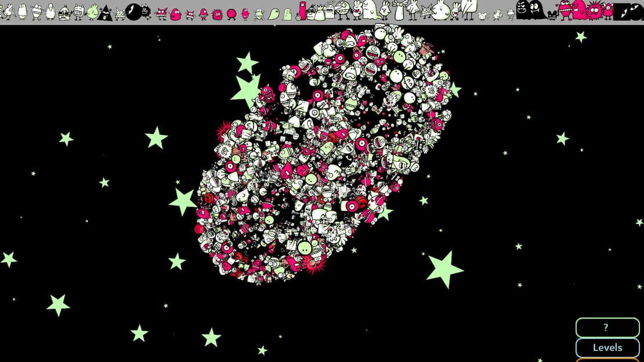The width and height of the screenshot is (644, 362).
Task: Choose the big round white horned creature
Action: coord(441,10)
